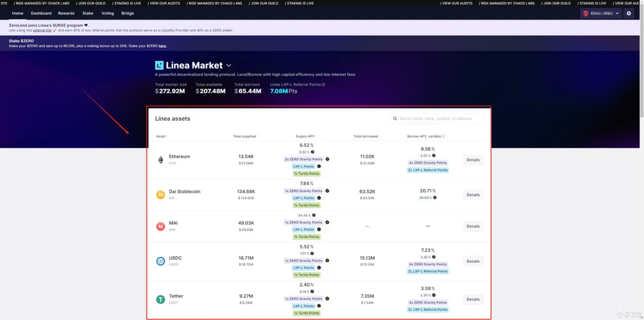Click info icon beside LXP-L Referral Points
This screenshot has height=320, width=644.
324,85
